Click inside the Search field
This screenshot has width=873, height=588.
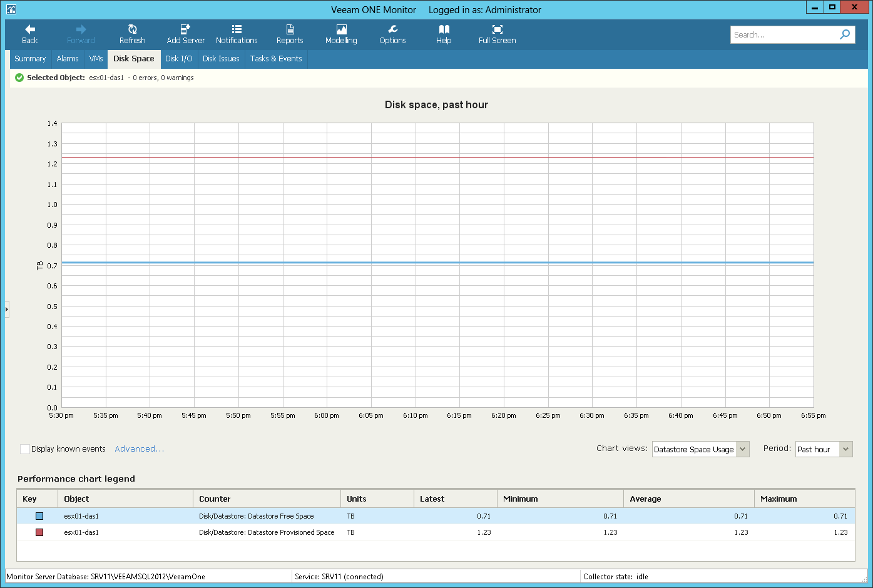[785, 34]
